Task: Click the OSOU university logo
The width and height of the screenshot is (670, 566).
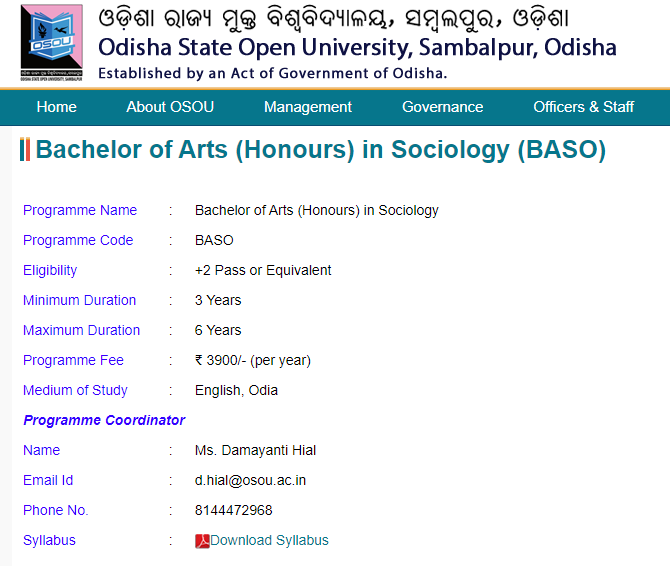Action: 52,42
